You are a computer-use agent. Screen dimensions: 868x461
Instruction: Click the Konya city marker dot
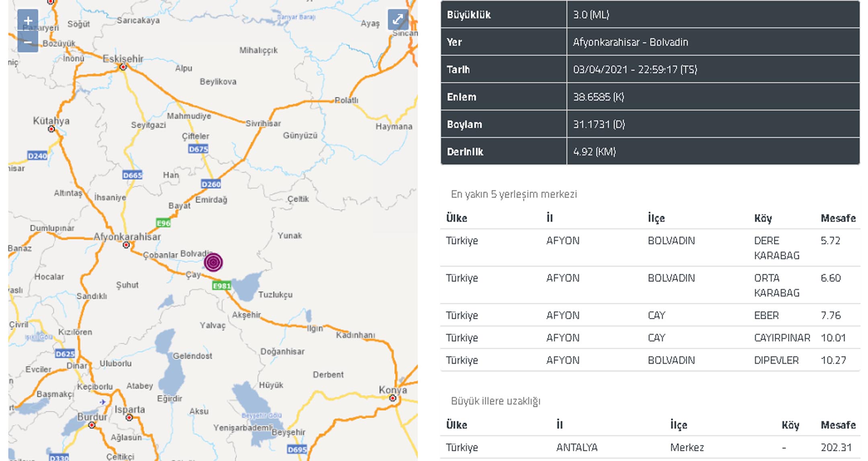(393, 398)
